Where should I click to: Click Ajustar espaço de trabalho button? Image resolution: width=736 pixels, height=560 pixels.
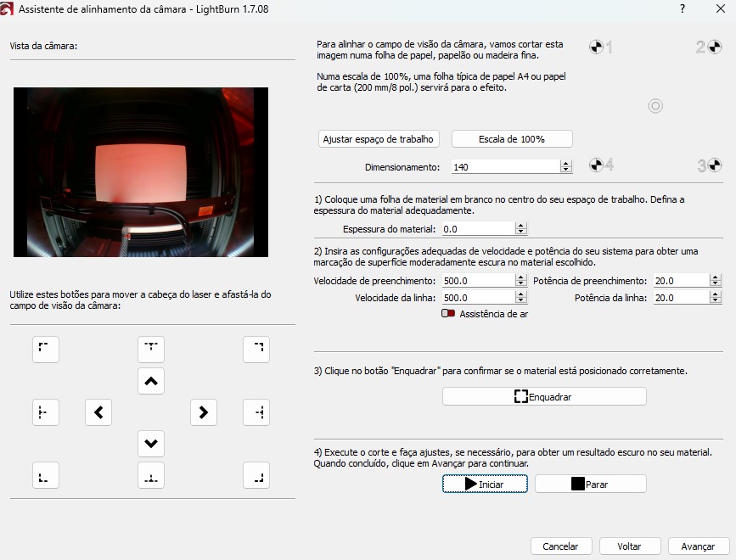379,139
